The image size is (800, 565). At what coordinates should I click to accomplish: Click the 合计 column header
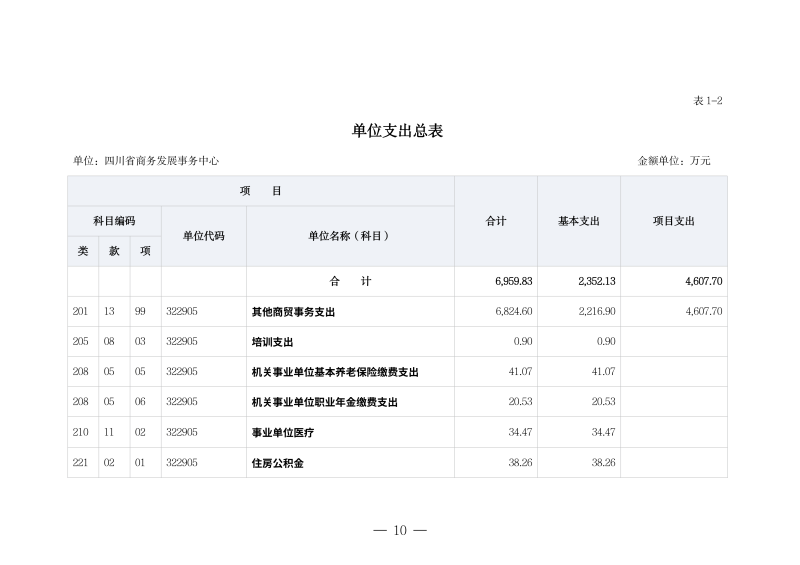click(495, 221)
